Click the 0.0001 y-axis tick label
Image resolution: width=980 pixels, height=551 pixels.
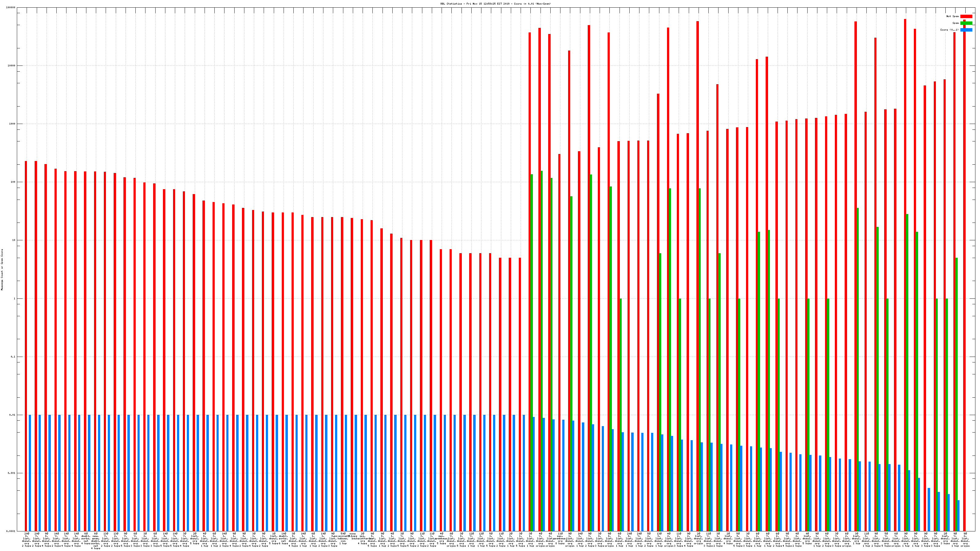(11, 531)
